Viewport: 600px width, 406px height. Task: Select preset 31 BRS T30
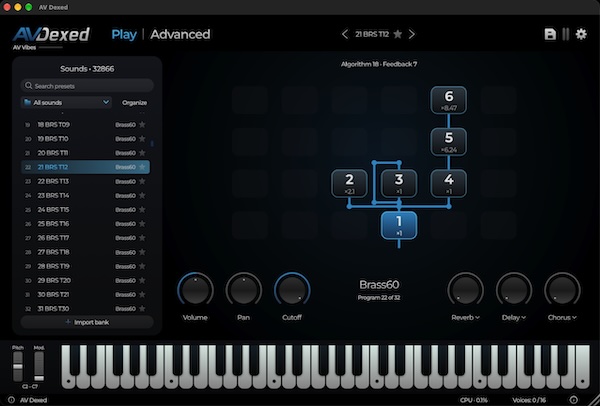(x=85, y=308)
